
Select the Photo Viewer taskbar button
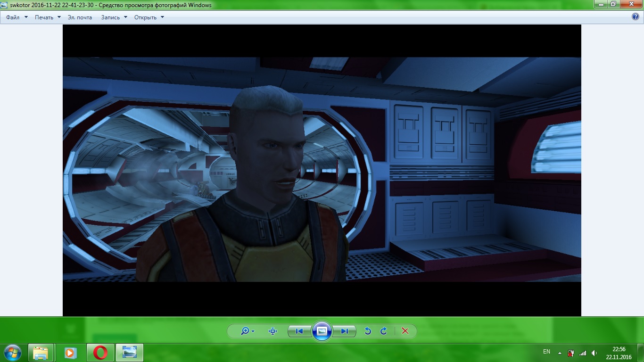[129, 353]
